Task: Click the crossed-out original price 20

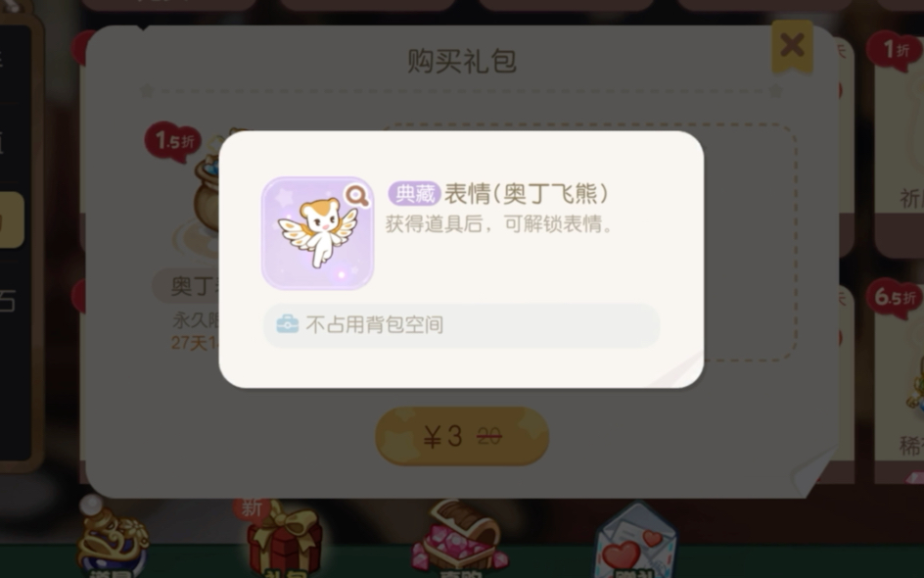Action: (489, 437)
